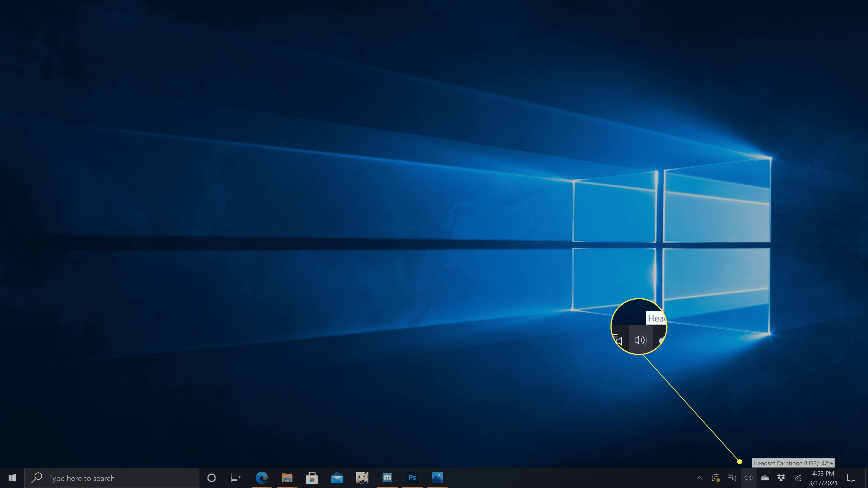Open the Microsoft Store app
Viewport: 868px width, 488px height.
click(312, 478)
